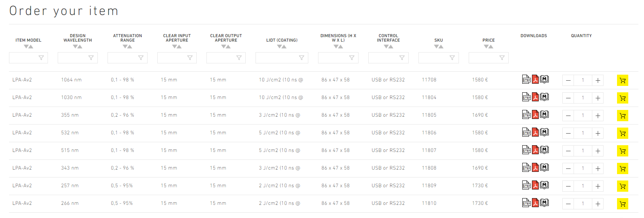
Task: Download the STEP file for SKU 11708
Action: pyautogui.click(x=526, y=80)
